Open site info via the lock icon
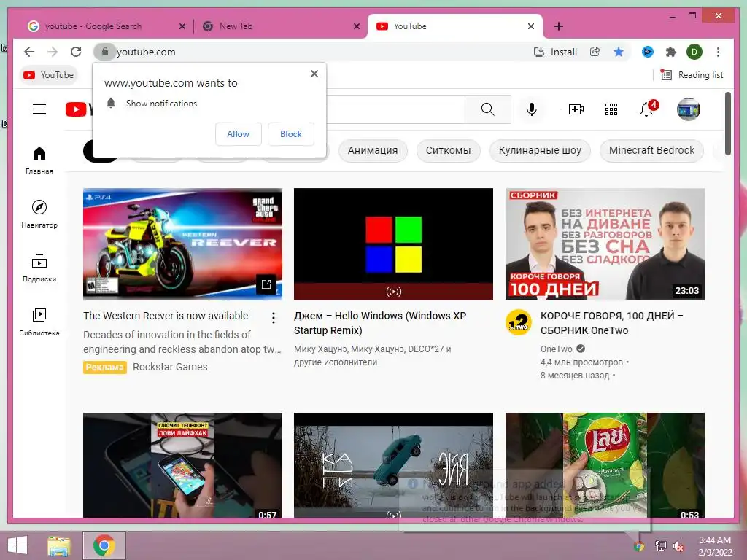Viewport: 747px width, 560px height. pos(105,52)
